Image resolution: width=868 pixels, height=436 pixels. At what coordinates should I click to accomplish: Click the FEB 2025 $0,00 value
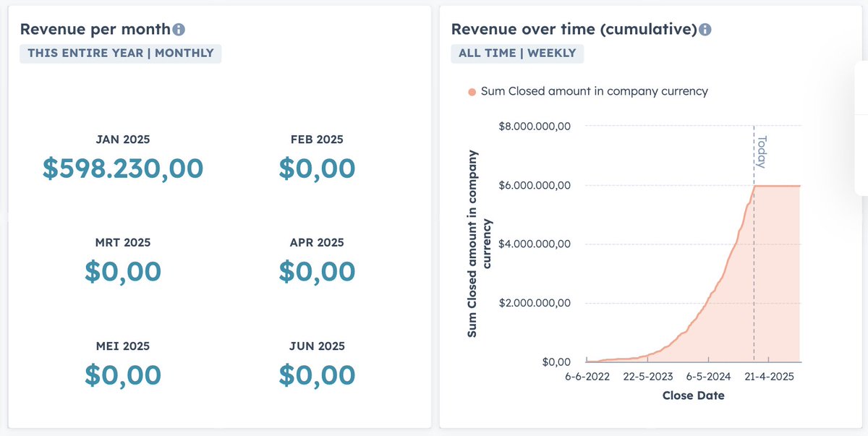coord(317,168)
